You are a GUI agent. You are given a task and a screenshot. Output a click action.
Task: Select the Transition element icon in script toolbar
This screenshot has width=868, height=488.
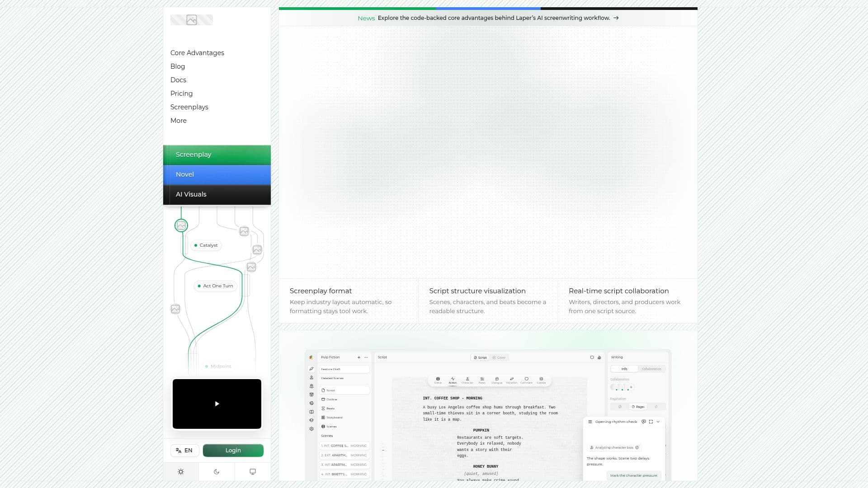pos(512,380)
